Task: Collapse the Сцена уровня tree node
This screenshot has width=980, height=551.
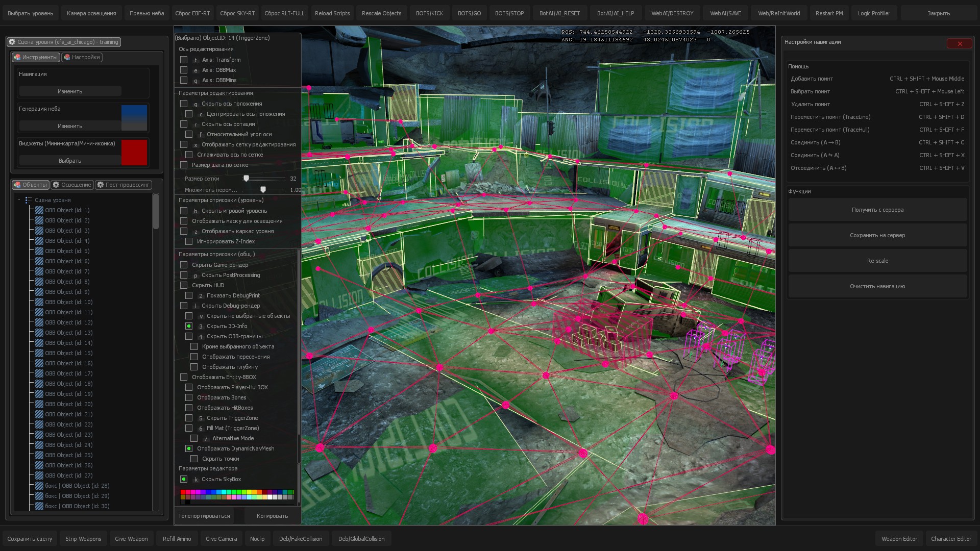Action: click(19, 200)
